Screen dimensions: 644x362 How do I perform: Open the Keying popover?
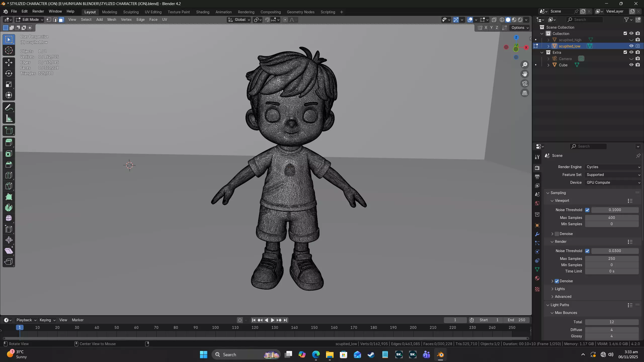tap(47, 320)
